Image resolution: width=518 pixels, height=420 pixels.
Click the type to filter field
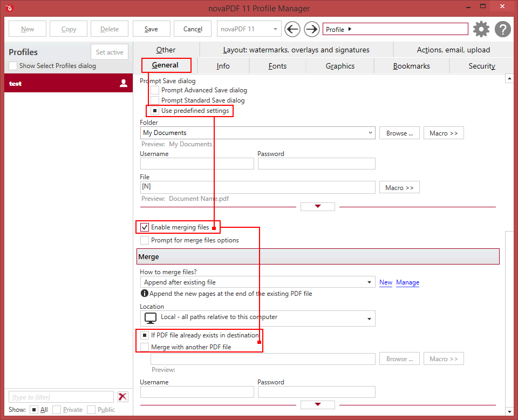click(x=61, y=397)
